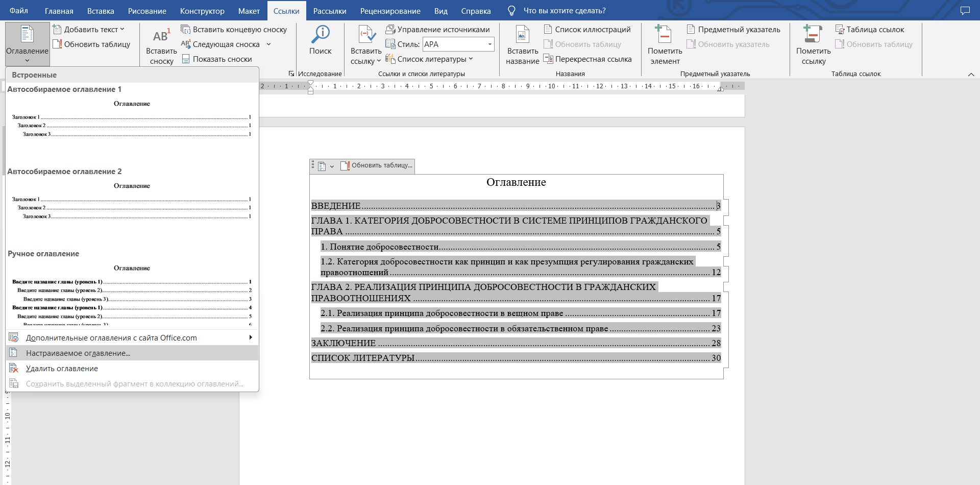Click the Оглавление heading in document

[516, 182]
